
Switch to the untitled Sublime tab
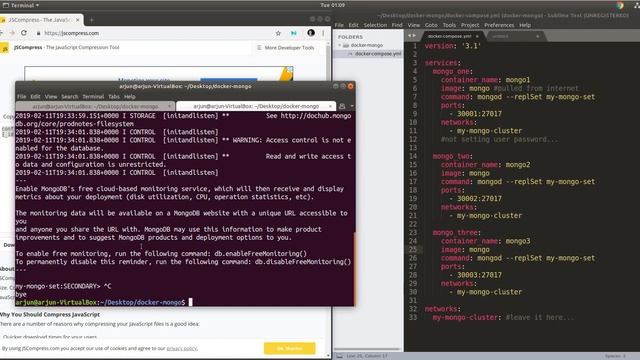500,36
